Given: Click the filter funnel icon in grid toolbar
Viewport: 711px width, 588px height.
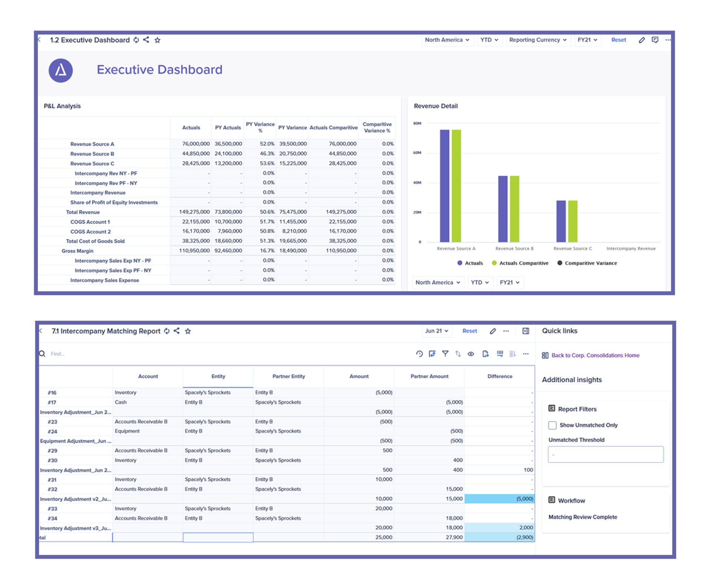Looking at the screenshot, I should [x=445, y=354].
